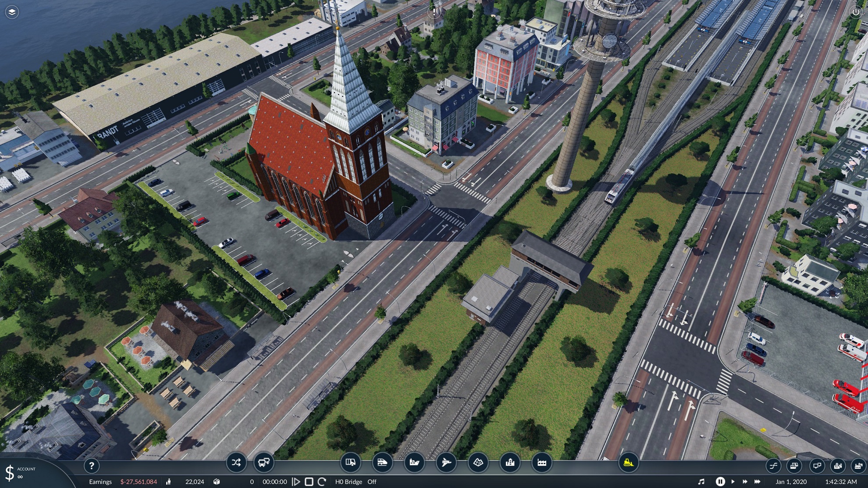The image size is (868, 488).
Task: Pause the game simulation
Action: click(x=720, y=481)
